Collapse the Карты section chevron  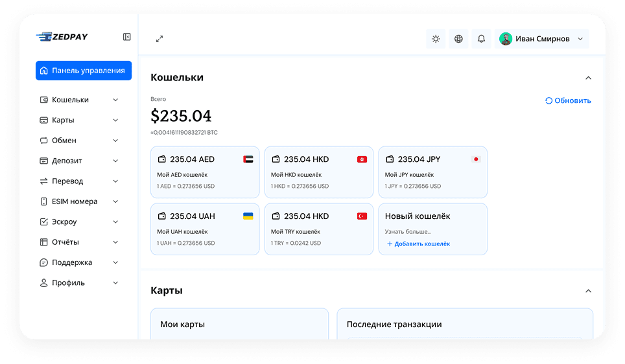click(588, 291)
